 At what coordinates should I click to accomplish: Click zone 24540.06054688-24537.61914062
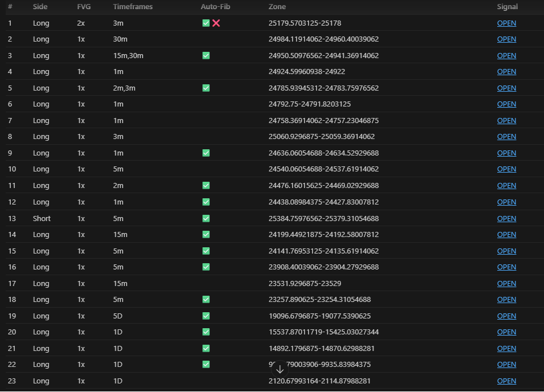323,169
